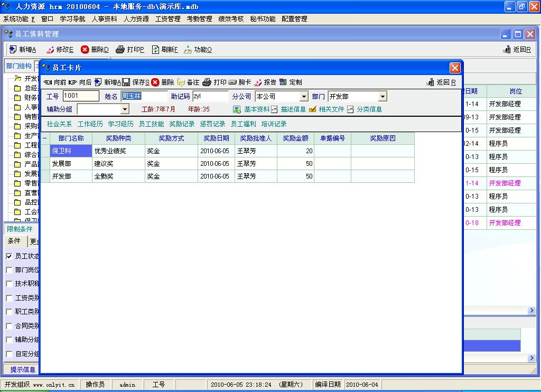
Task: Uncheck the 员工状态 checkbox
Action: click(x=9, y=256)
